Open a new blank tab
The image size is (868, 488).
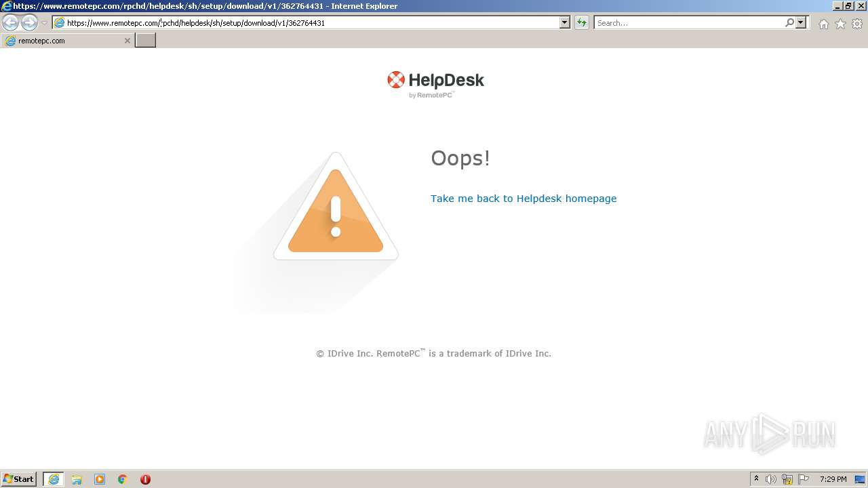(146, 41)
